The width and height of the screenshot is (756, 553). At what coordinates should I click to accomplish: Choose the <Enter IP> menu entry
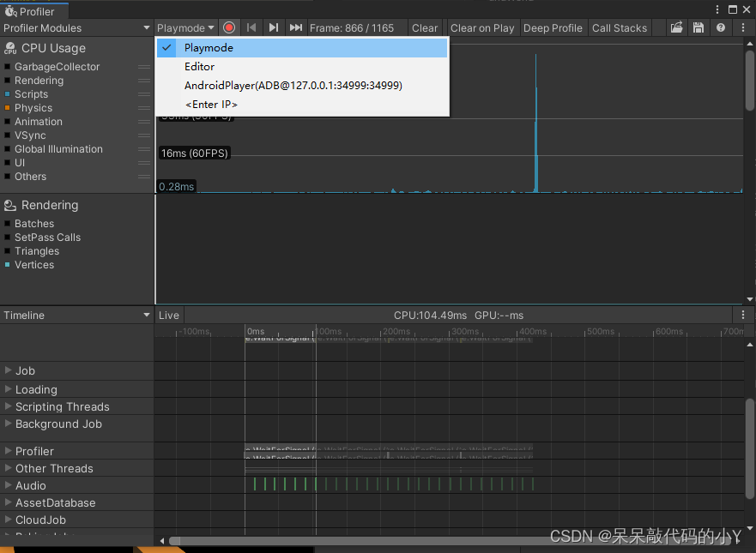pyautogui.click(x=302, y=104)
